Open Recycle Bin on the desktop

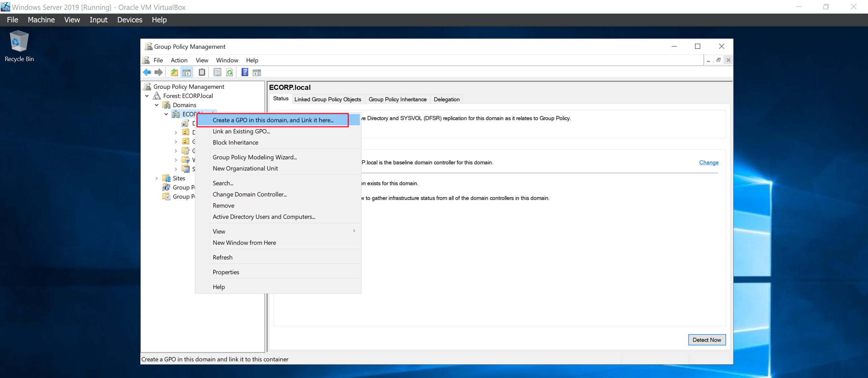tap(19, 46)
